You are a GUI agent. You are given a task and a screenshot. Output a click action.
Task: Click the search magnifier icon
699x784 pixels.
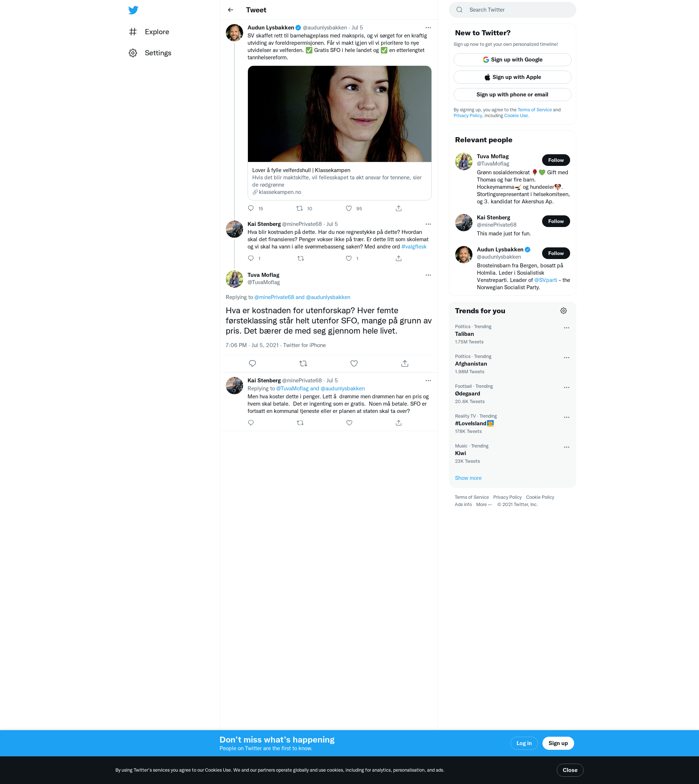coord(459,10)
